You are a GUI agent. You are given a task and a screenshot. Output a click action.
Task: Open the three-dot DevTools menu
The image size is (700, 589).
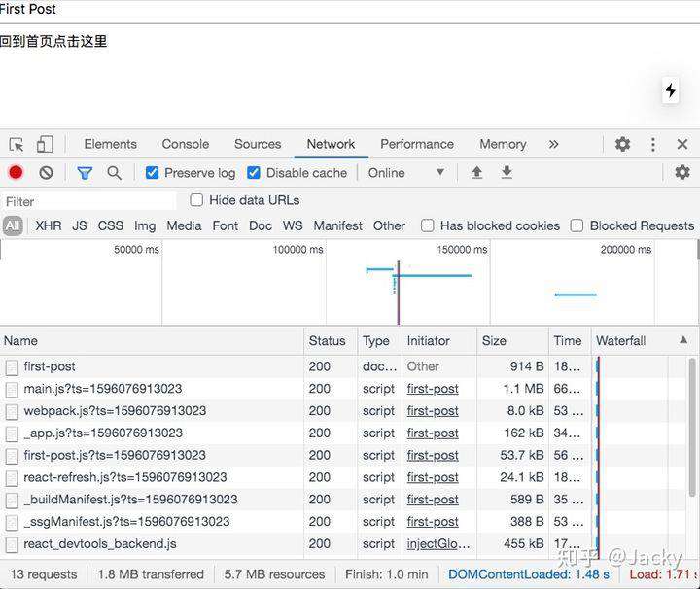(x=653, y=144)
